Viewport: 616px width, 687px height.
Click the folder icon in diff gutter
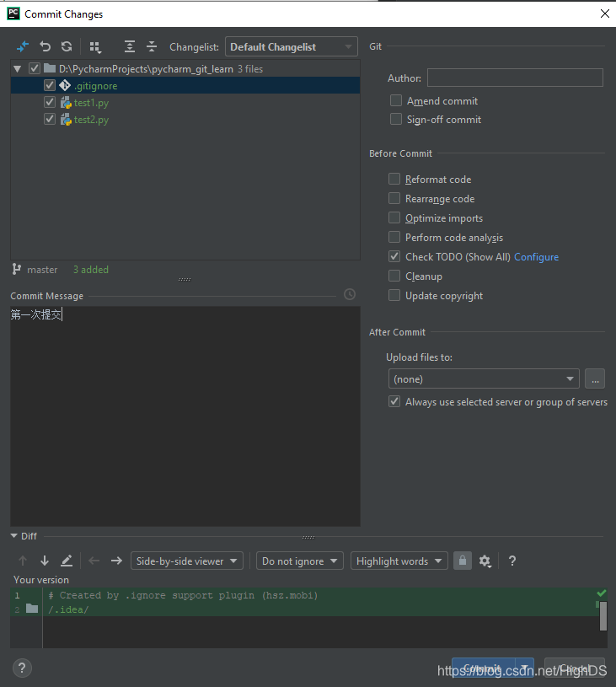pos(32,608)
